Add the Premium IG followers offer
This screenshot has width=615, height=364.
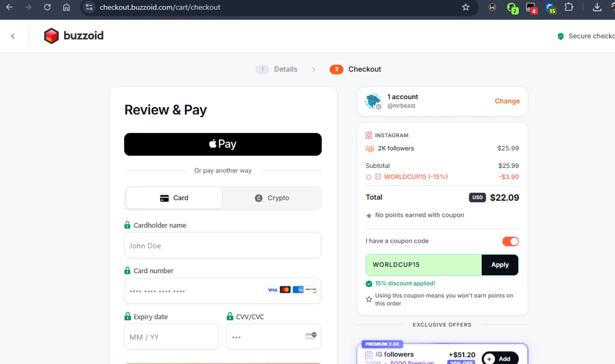pos(500,359)
